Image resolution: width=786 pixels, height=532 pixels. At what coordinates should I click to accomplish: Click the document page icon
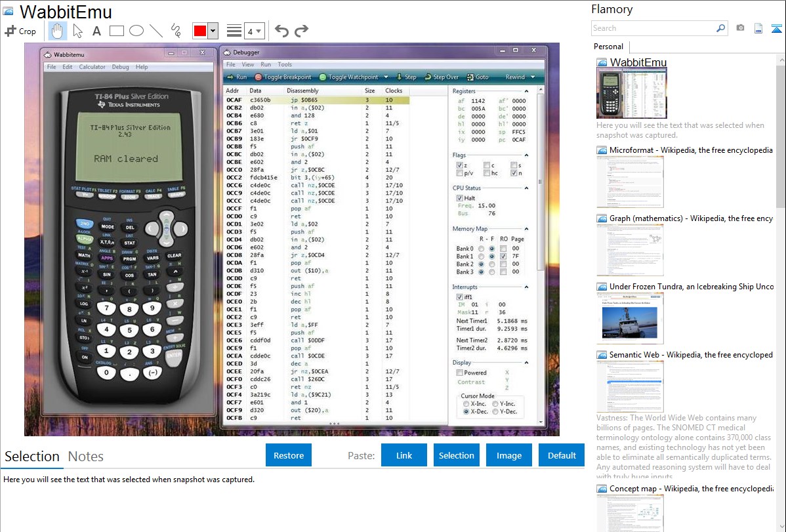[x=758, y=28]
